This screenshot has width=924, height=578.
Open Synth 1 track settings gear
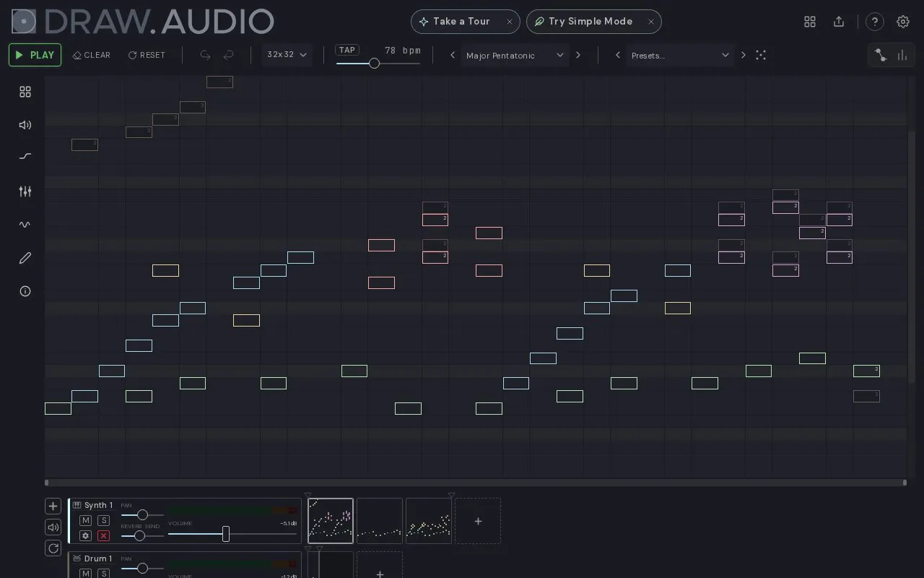click(85, 536)
